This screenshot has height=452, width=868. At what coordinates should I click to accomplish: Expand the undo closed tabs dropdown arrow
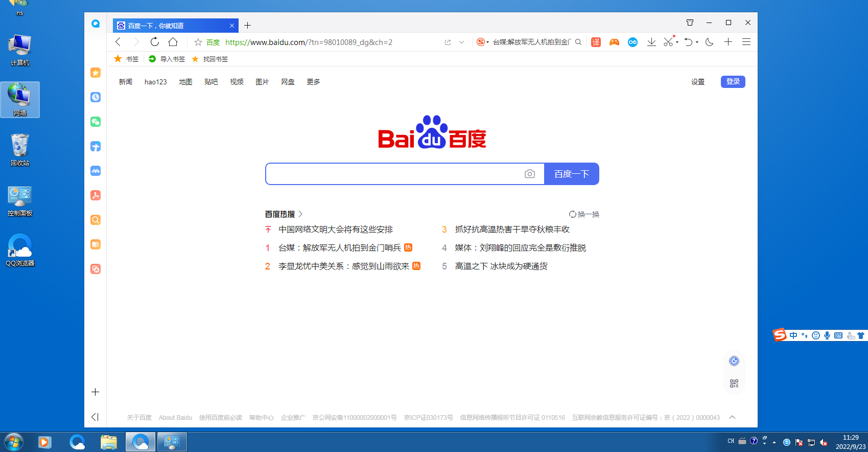(x=697, y=42)
